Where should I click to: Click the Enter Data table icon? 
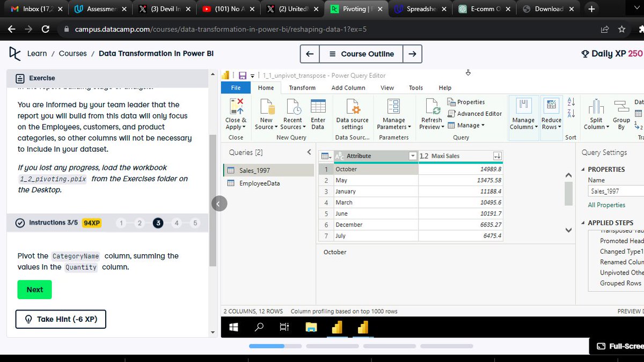pos(318,107)
